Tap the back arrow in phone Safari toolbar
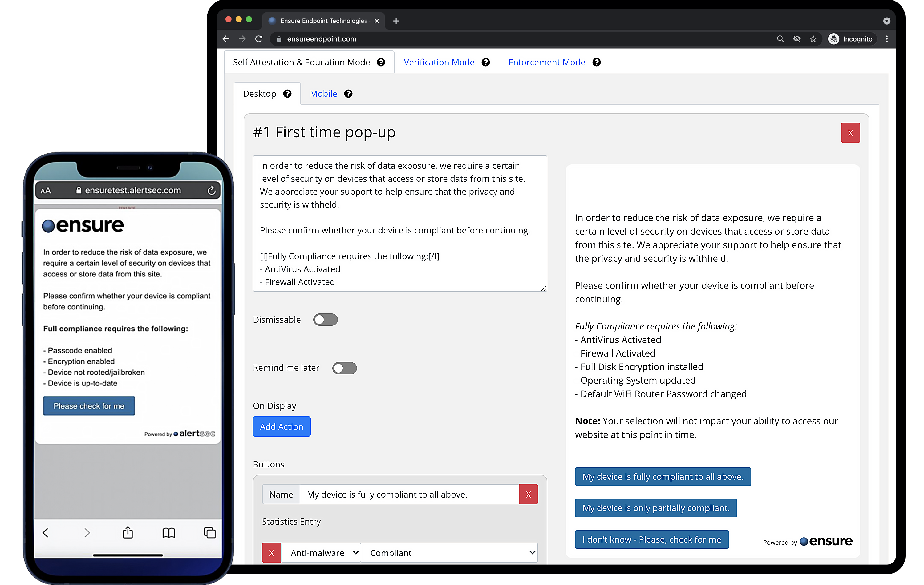Screen dimensions: 924x585 pyautogui.click(x=45, y=532)
